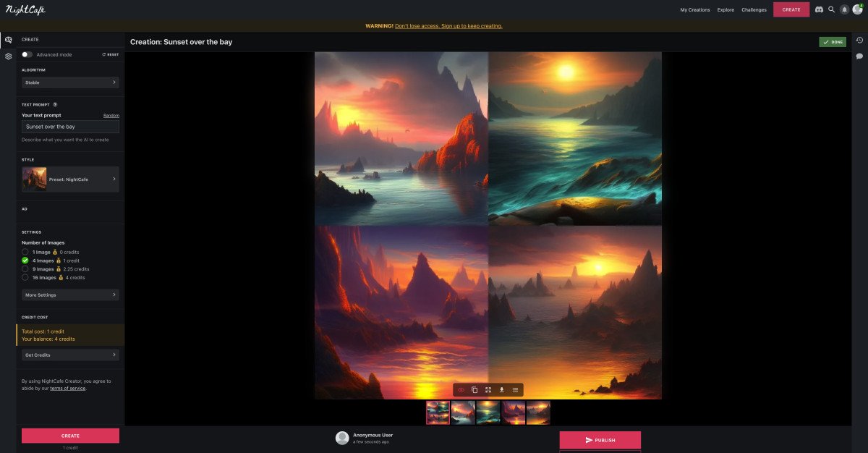868x453 pixels.
Task: Select the teal ocean sunset thumbnail
Action: tap(488, 412)
